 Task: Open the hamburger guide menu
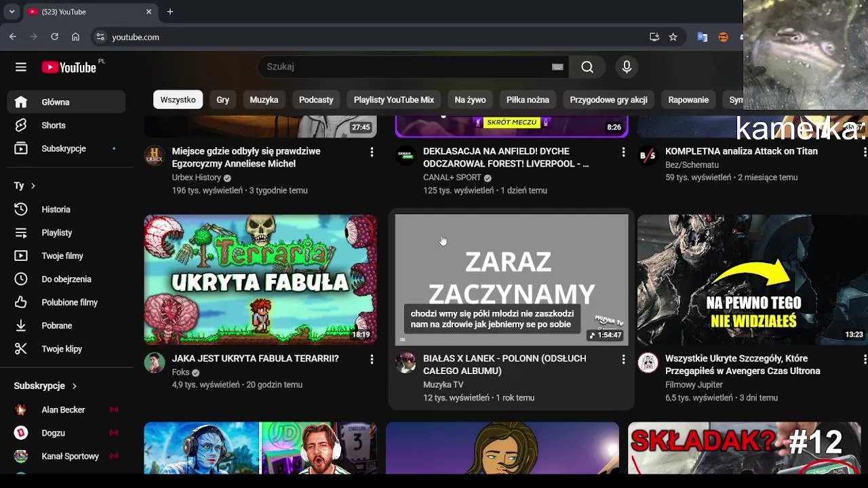pyautogui.click(x=21, y=67)
